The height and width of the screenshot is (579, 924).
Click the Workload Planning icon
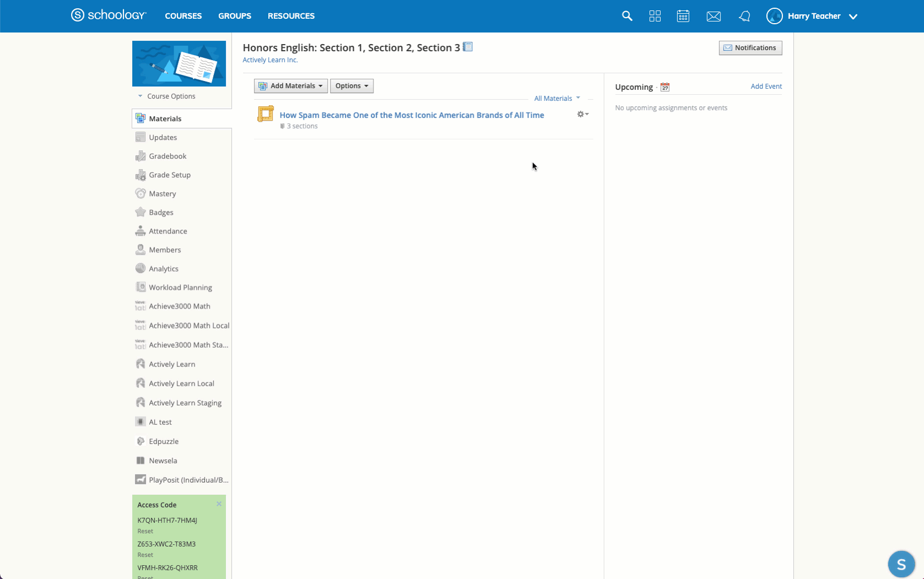(x=141, y=287)
